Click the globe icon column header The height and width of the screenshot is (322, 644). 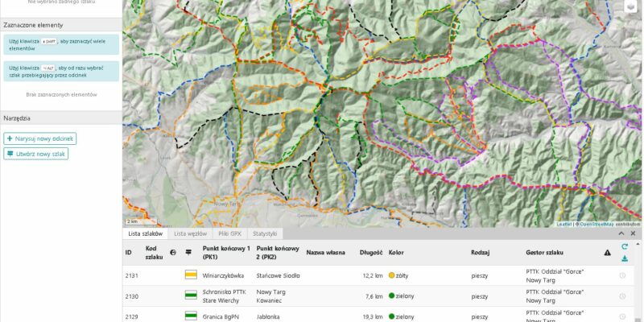click(x=173, y=253)
